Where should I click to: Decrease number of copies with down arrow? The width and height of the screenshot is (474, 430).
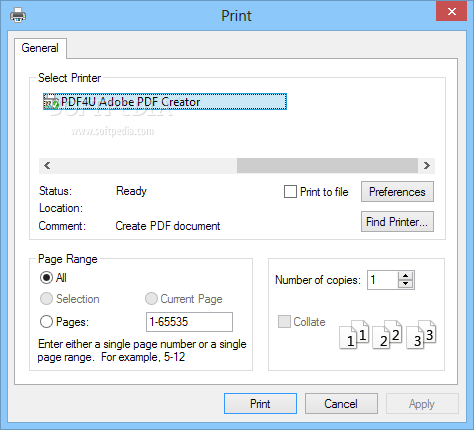405,284
